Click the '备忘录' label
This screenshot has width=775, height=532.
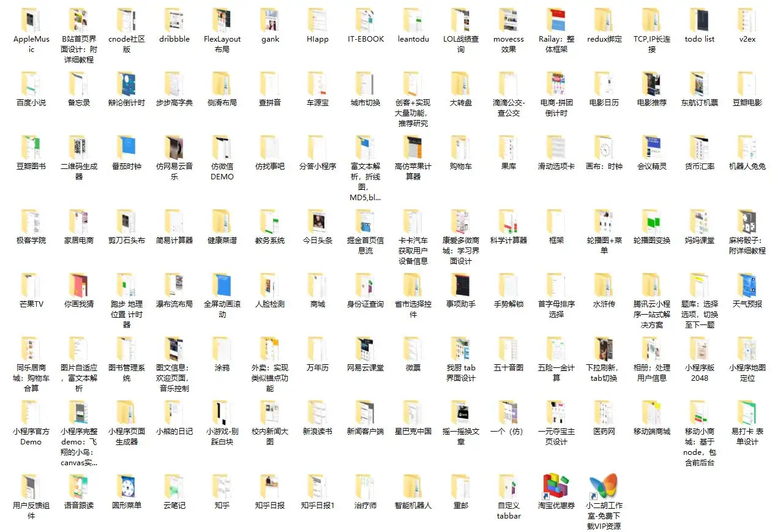(79, 103)
